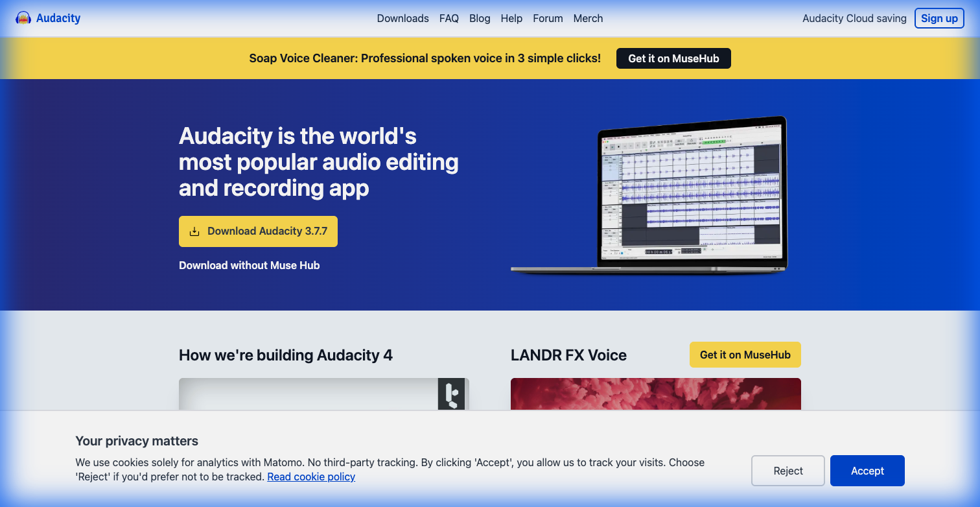Open the Help page
This screenshot has width=980, height=507.
[x=511, y=18]
